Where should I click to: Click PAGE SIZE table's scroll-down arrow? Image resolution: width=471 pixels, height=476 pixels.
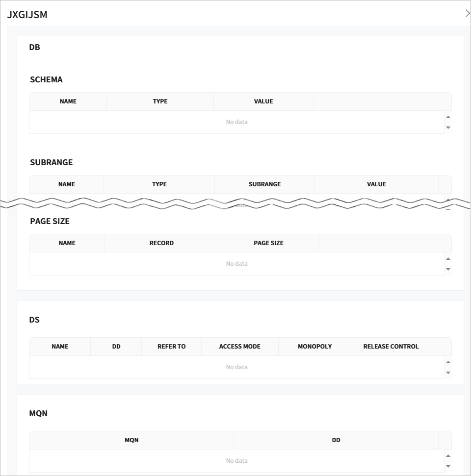448,269
